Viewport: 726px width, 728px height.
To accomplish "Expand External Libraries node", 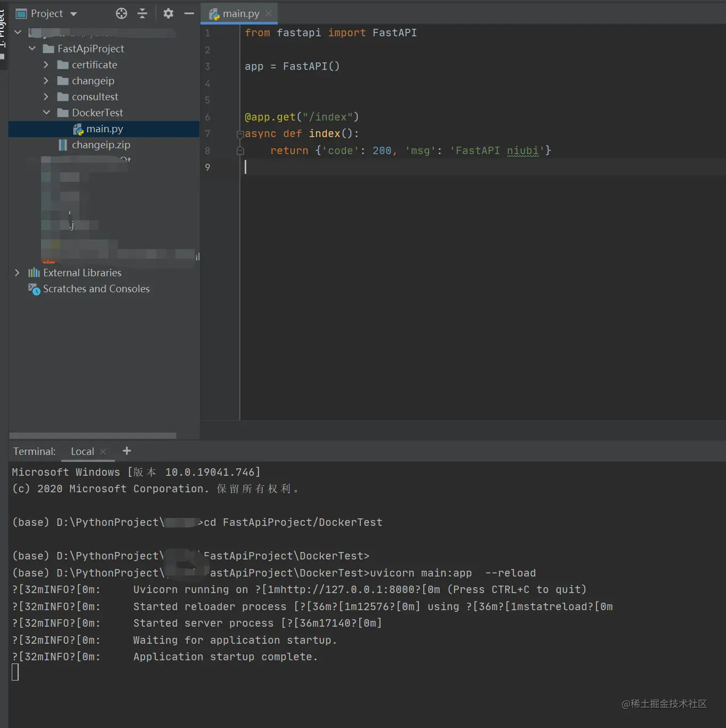I will [x=17, y=273].
